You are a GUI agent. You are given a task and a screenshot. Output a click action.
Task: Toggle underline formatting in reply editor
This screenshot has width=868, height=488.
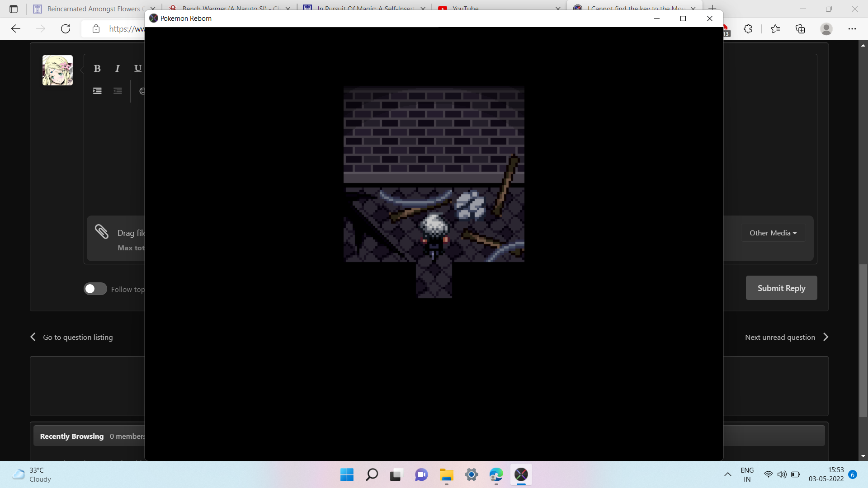point(138,69)
